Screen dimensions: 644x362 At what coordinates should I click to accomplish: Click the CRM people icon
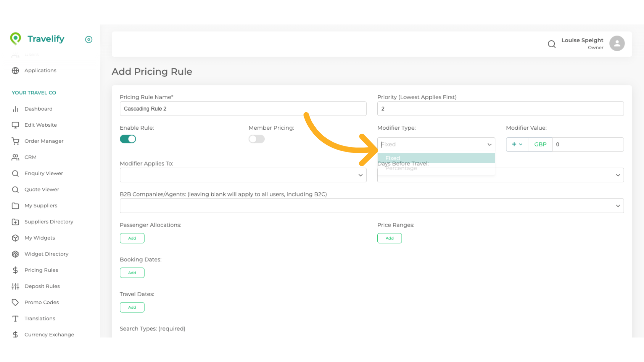(x=15, y=157)
